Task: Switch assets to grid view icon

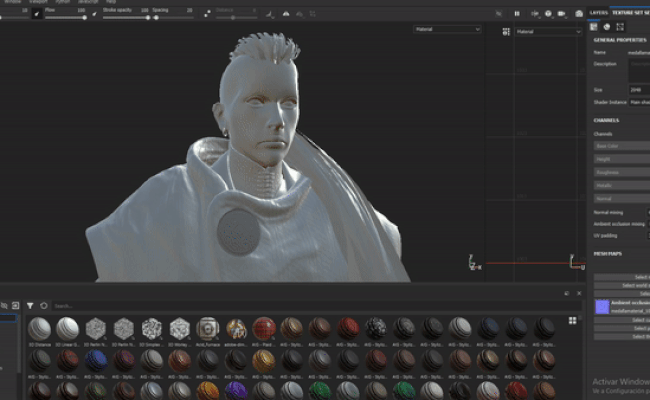Action: point(572,320)
